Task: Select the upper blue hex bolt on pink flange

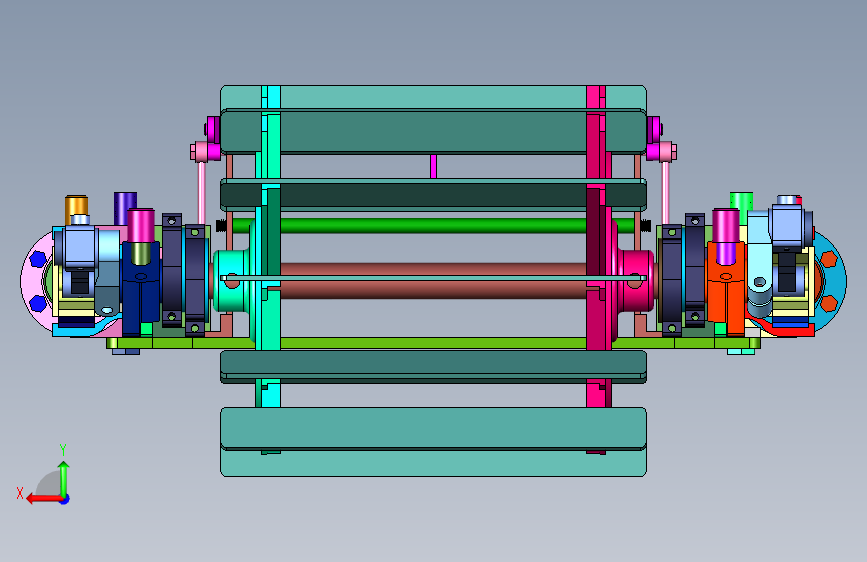Action: tap(38, 258)
